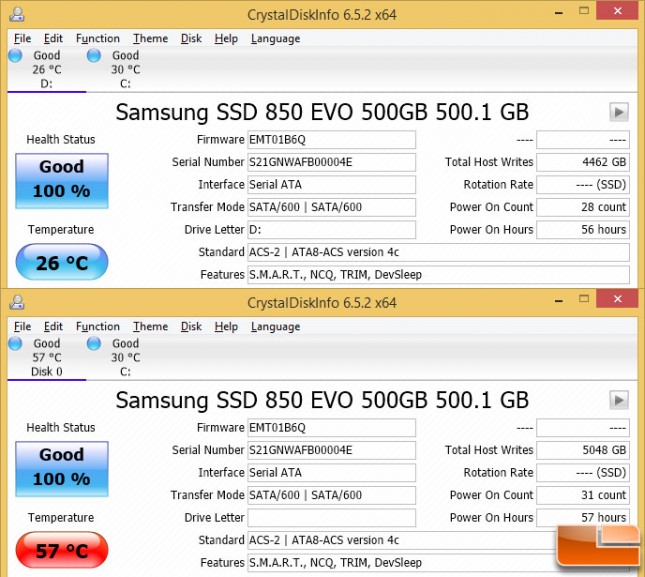Select D: drive status orb in upper window
This screenshot has width=645, height=577.
[x=15, y=56]
